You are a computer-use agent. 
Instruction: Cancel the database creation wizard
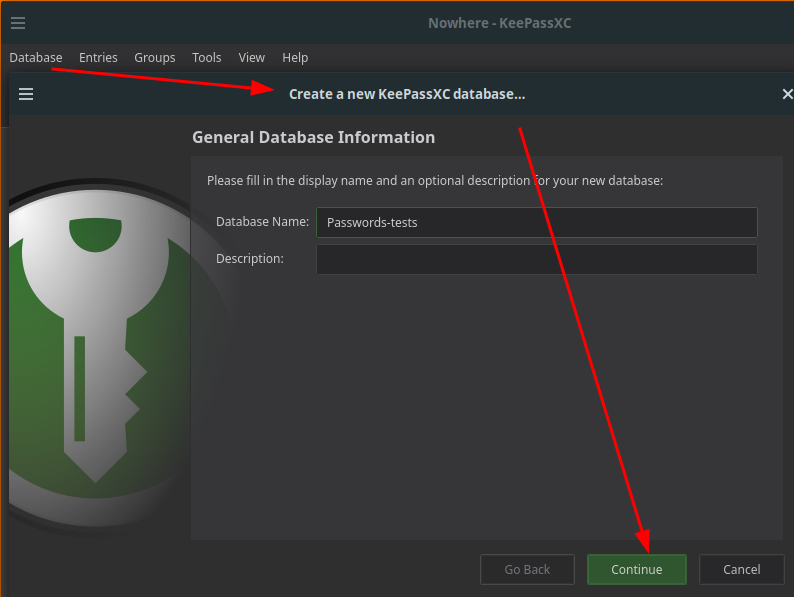click(741, 570)
